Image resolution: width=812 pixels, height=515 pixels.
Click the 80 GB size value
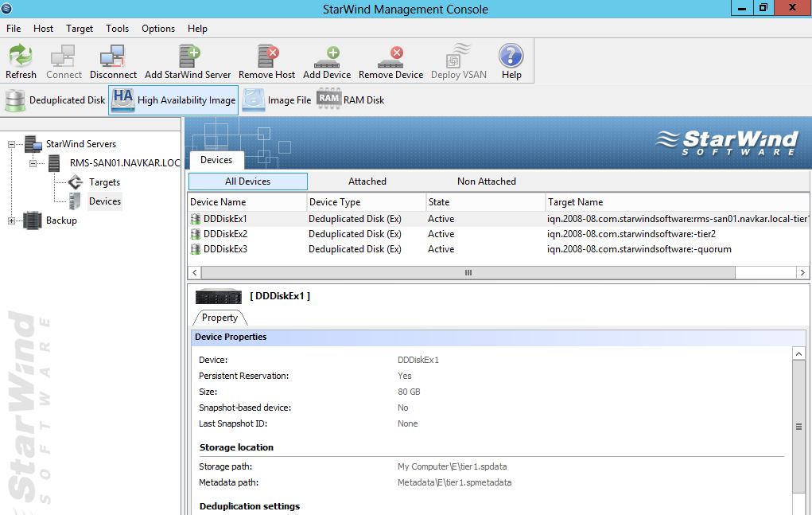pos(409,392)
